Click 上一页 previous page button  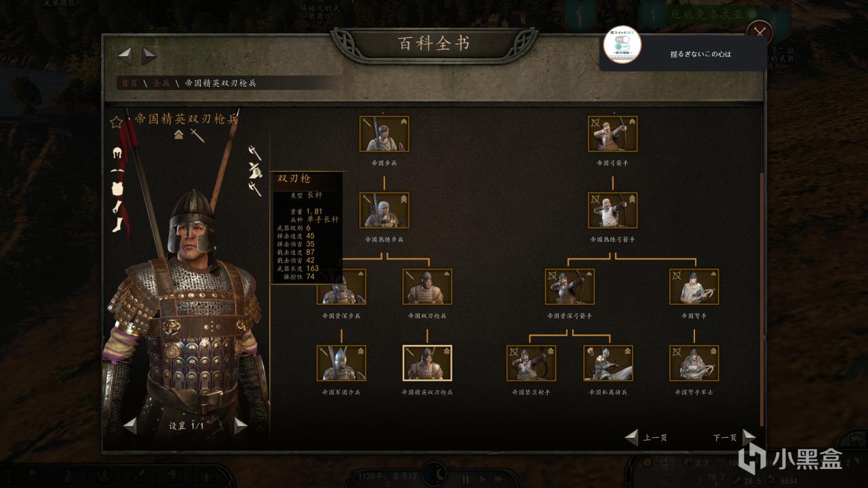646,438
